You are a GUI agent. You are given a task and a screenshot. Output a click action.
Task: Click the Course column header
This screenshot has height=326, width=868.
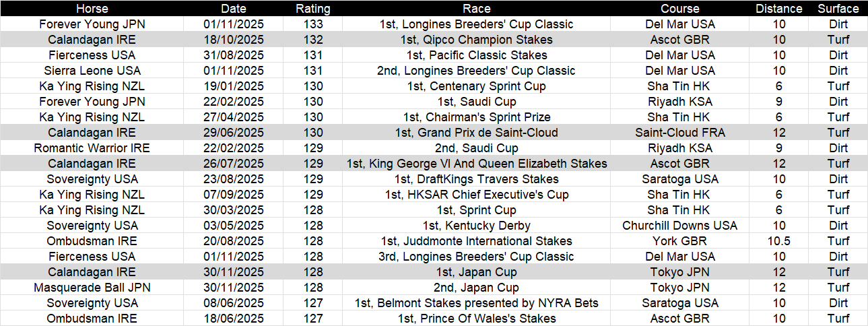(x=679, y=9)
